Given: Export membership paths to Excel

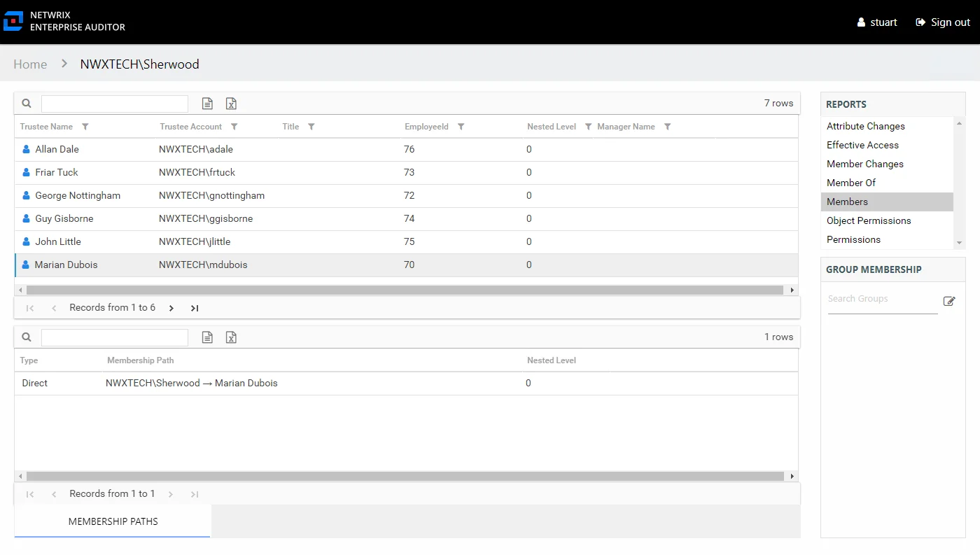Looking at the screenshot, I should 231,337.
